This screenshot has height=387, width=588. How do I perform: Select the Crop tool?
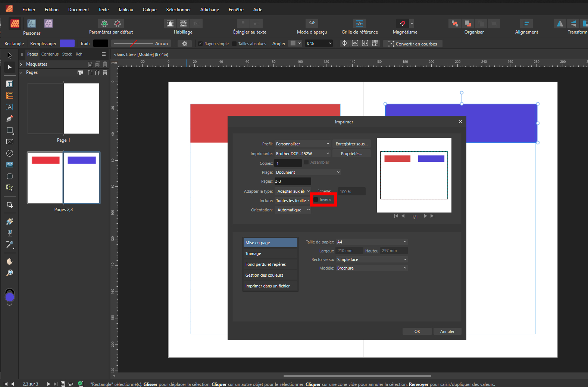tap(10, 205)
